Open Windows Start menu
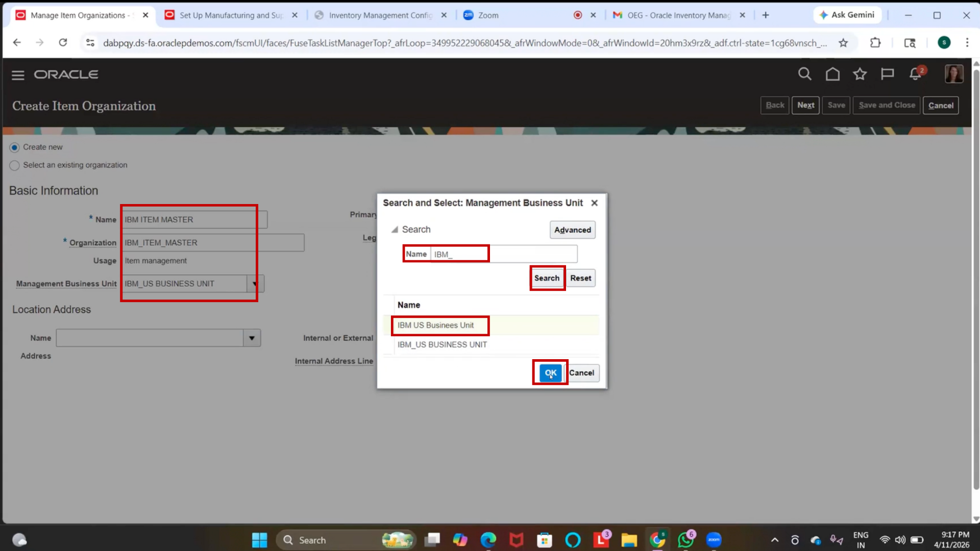This screenshot has width=980, height=551. click(259, 540)
